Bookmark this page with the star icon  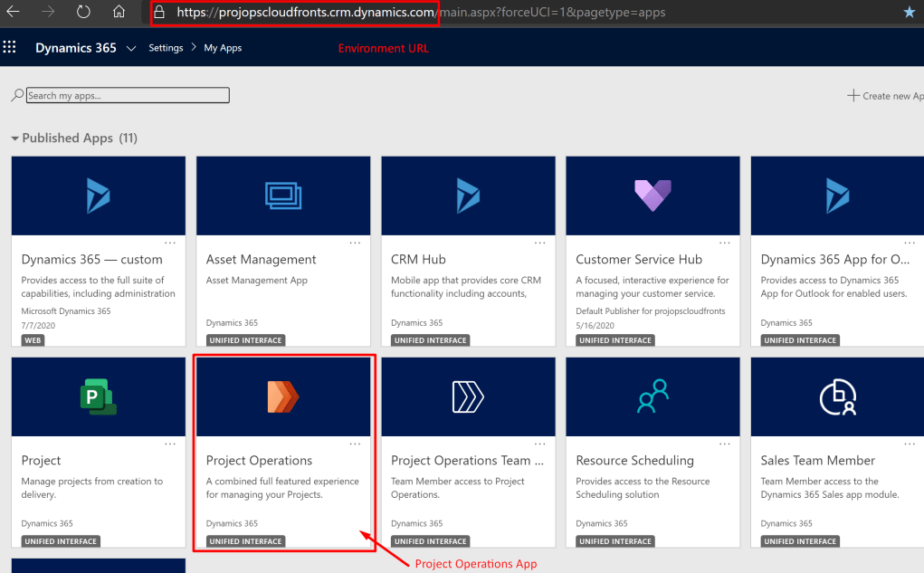pos(910,13)
